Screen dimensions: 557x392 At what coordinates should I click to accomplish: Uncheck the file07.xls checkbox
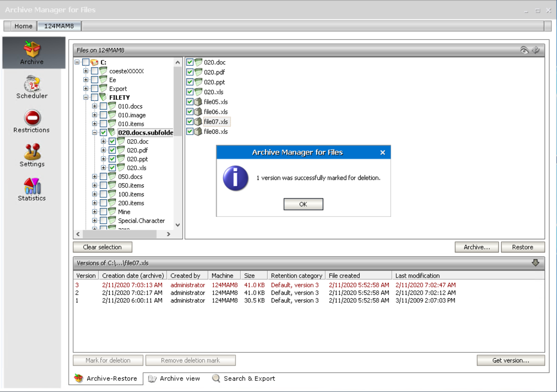click(190, 121)
